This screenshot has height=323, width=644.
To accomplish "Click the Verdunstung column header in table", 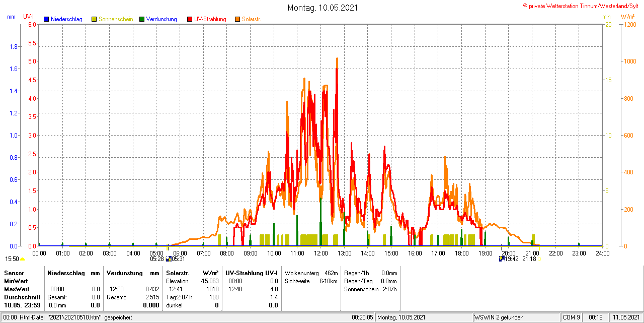I will coord(124,273).
